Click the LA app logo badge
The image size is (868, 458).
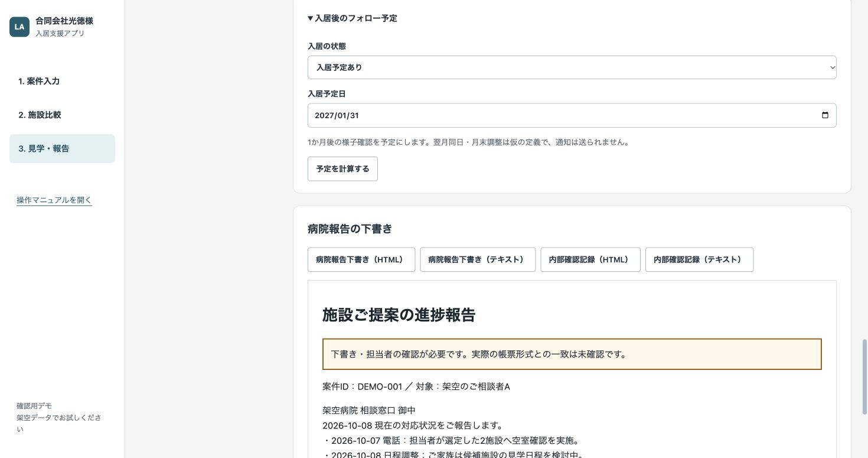[19, 27]
